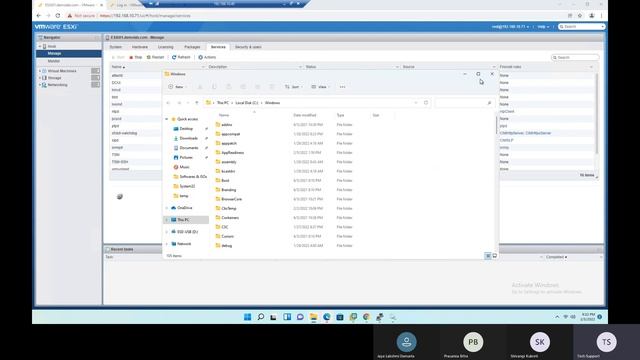Viewport: 640px width, 360px height.
Task: Select Networking in ESXi Navigator
Action: pos(58,85)
